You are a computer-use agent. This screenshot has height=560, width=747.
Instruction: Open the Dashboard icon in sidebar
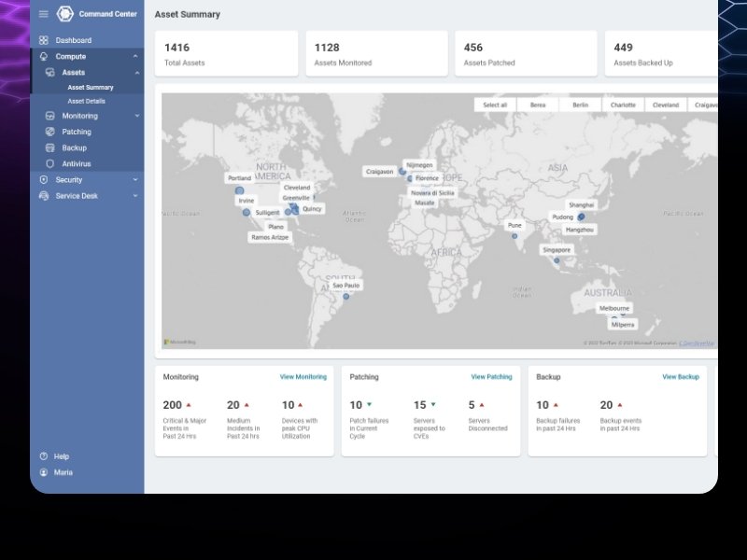(44, 40)
